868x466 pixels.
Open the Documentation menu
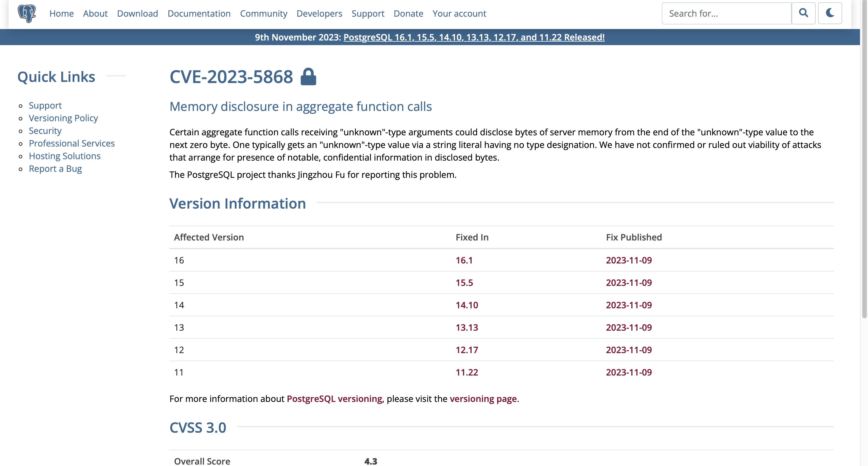point(199,14)
